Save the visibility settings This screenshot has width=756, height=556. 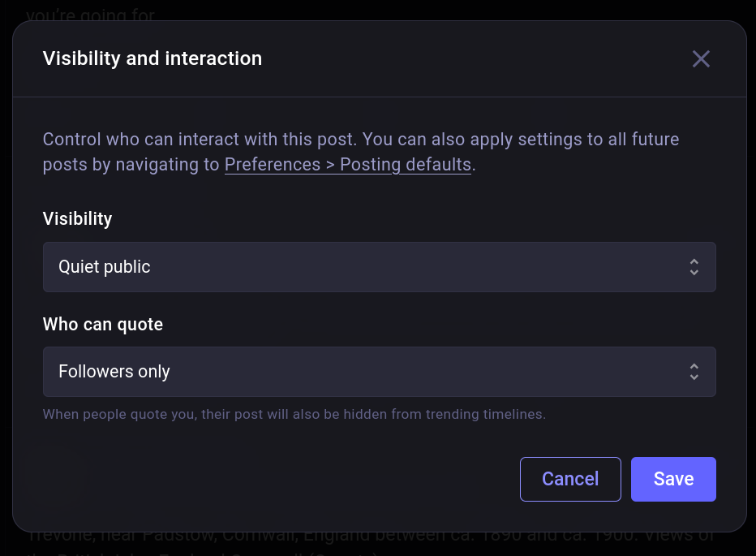[673, 479]
